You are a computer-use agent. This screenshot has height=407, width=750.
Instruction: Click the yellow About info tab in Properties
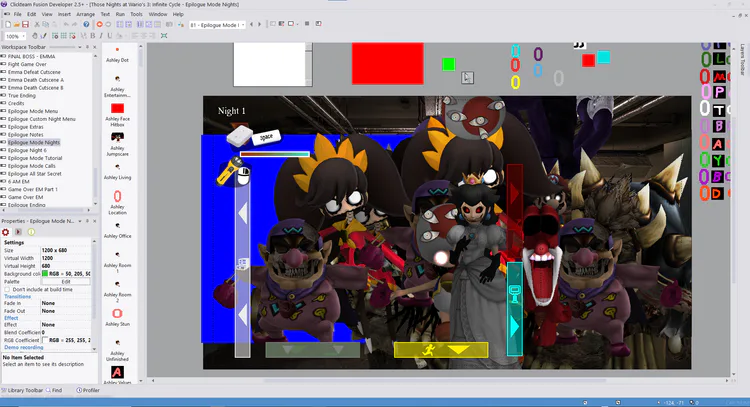31,232
